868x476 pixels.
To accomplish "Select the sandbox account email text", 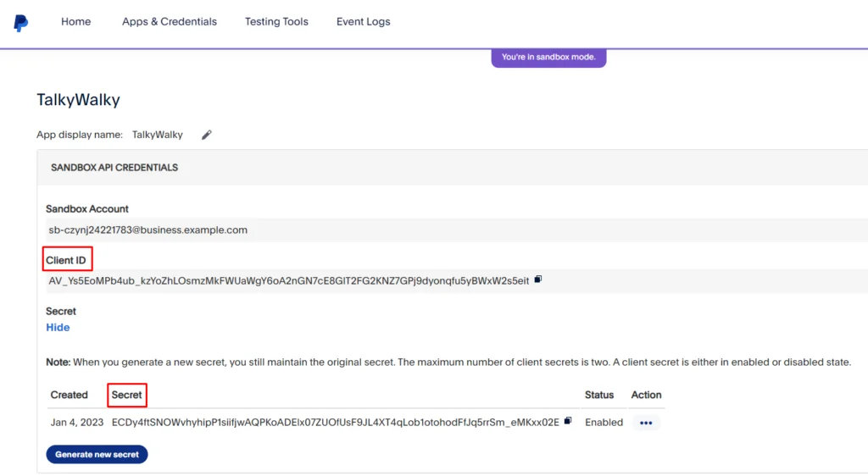I will 147,230.
